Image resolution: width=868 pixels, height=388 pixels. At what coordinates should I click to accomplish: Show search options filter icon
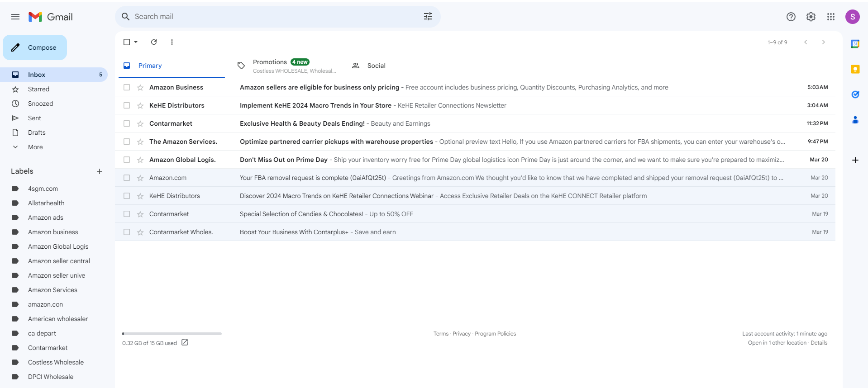click(428, 17)
